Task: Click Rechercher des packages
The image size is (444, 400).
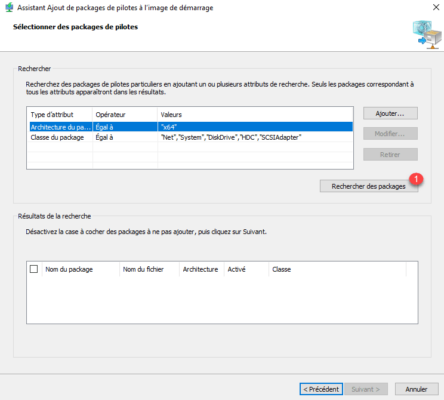Action: (369, 186)
